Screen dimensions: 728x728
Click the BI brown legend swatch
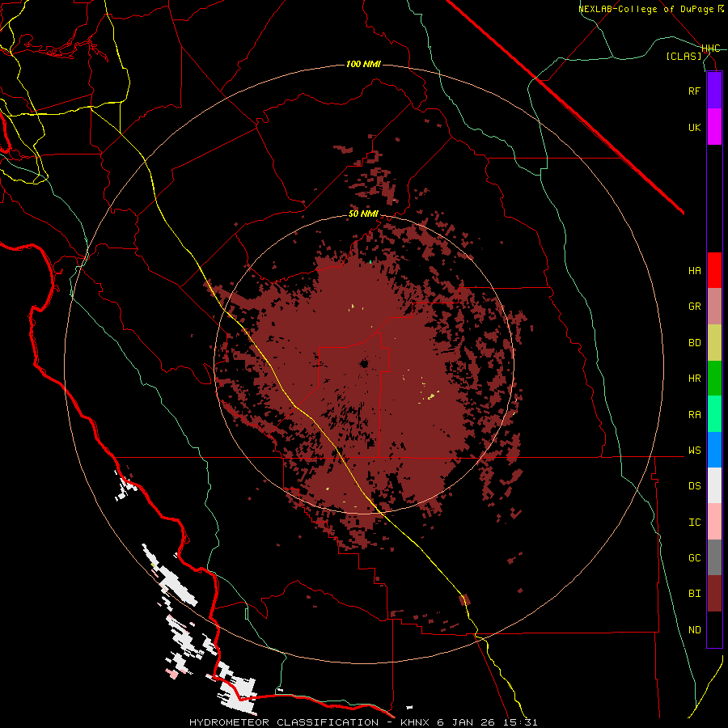click(714, 594)
